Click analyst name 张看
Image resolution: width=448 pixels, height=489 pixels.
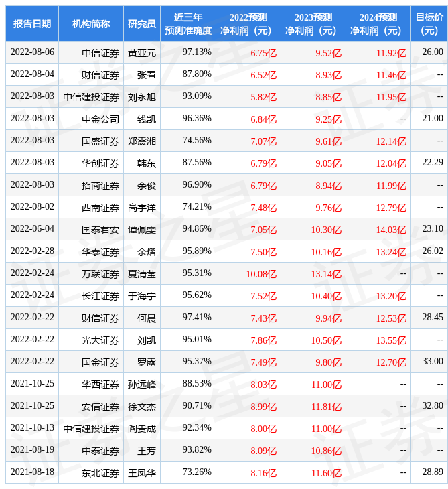click(x=147, y=75)
